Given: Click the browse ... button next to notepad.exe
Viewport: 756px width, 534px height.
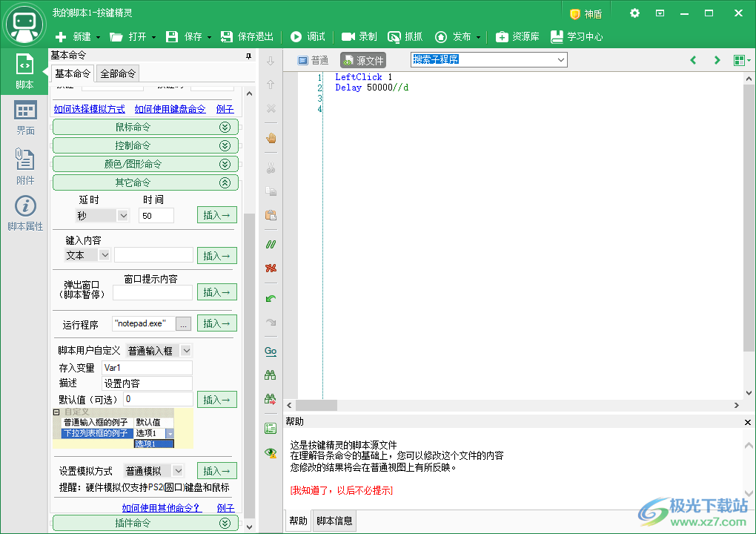Looking at the screenshot, I should pyautogui.click(x=183, y=323).
